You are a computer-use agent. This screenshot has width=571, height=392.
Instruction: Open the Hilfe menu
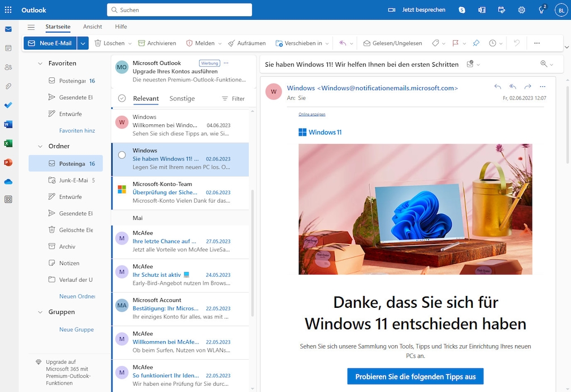click(120, 27)
